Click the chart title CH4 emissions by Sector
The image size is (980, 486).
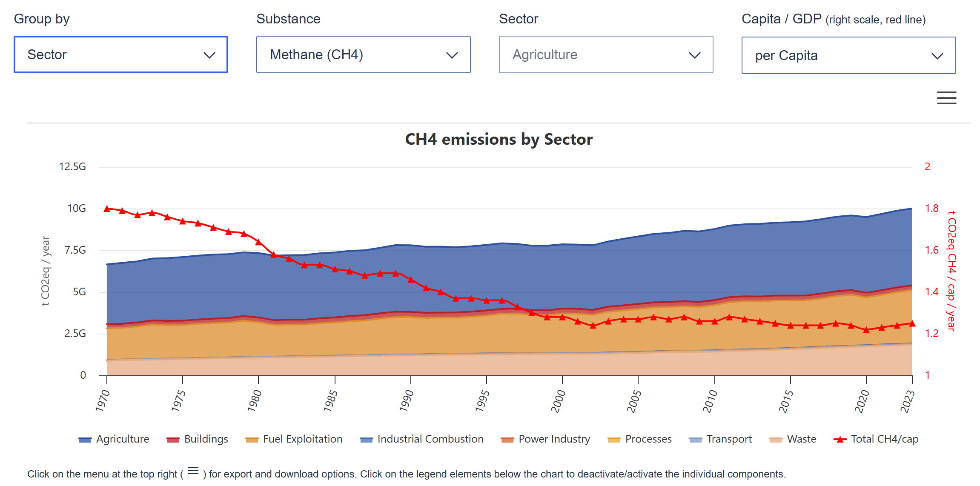click(x=499, y=139)
